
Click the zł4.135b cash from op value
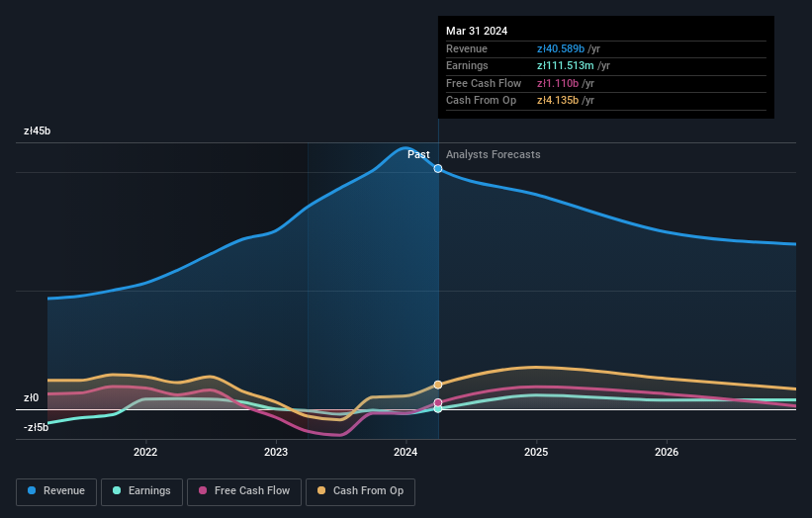pyautogui.click(x=557, y=101)
